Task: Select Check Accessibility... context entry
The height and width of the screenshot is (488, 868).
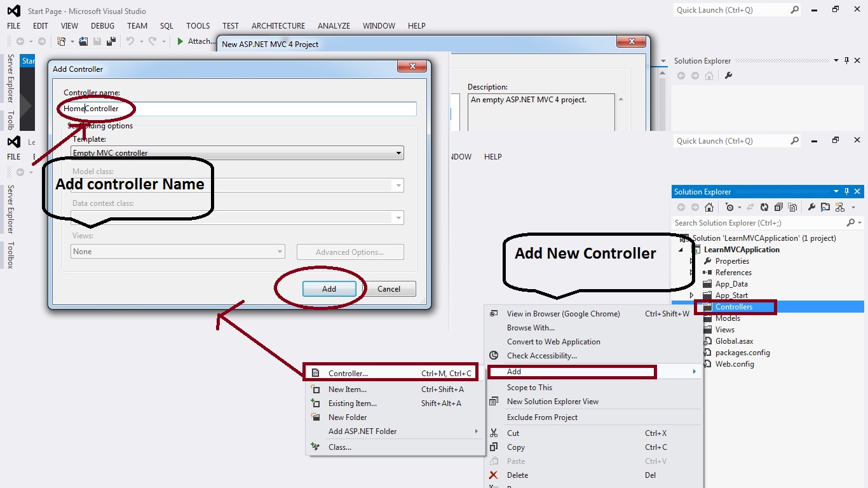Action: [x=593, y=356]
